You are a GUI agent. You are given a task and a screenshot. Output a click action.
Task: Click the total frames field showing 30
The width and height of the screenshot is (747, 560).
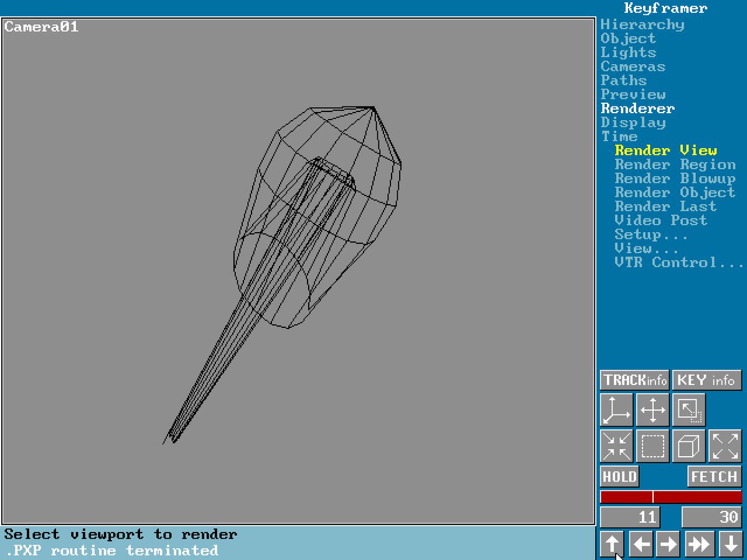coord(712,517)
